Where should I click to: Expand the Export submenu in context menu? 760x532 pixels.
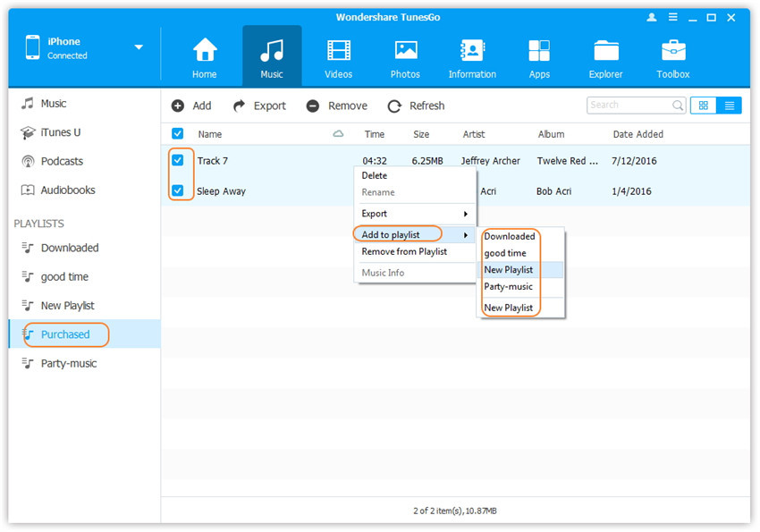pyautogui.click(x=414, y=214)
